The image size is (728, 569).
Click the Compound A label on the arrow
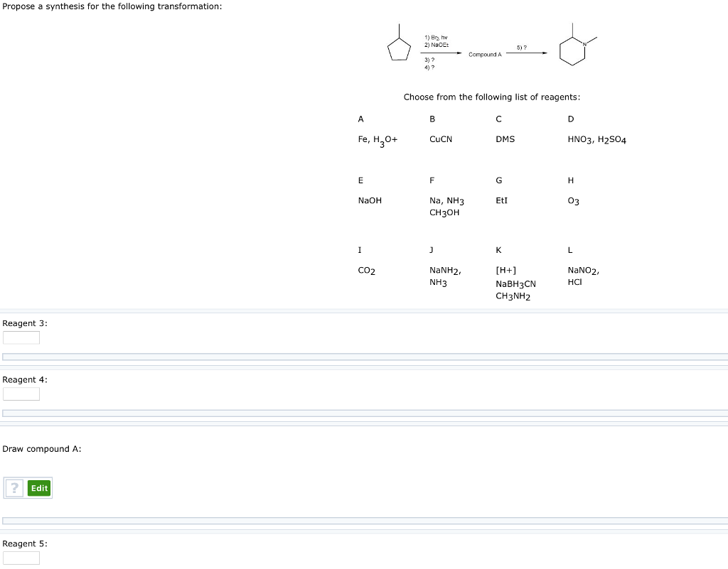[485, 54]
